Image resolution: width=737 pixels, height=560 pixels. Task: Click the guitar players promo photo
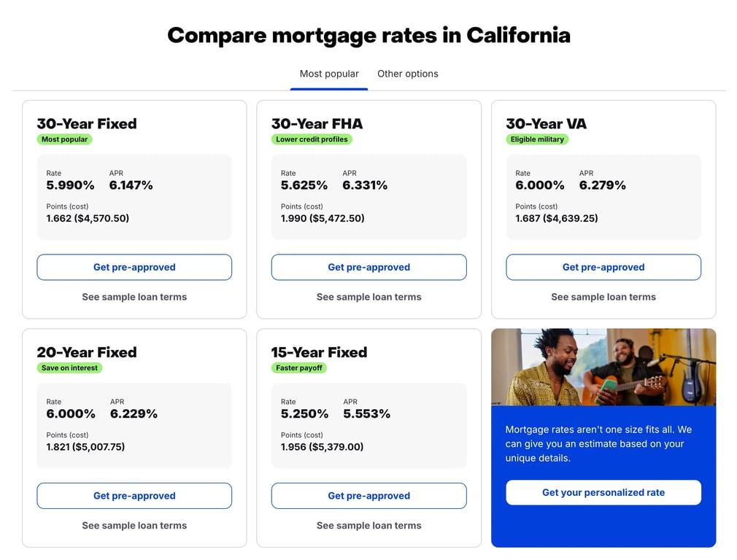[603, 367]
